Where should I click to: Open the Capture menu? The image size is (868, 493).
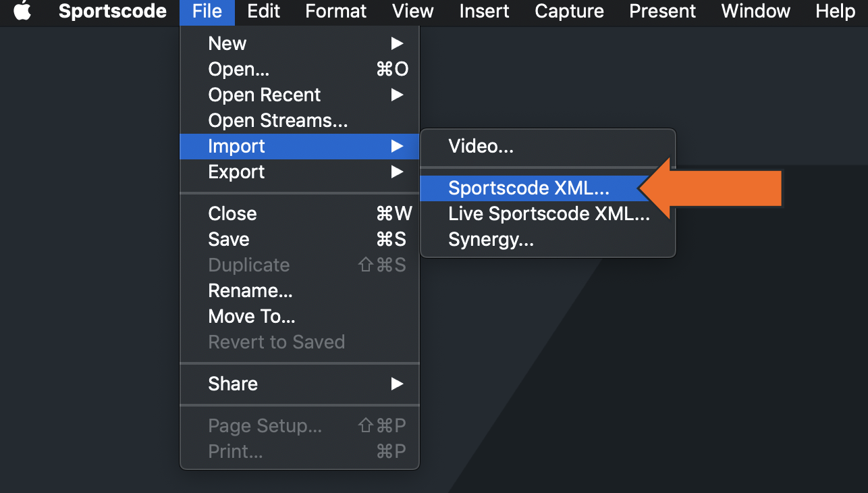tap(569, 11)
